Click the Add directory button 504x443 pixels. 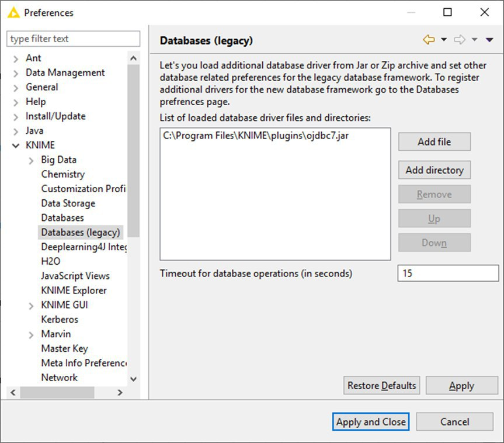point(435,170)
